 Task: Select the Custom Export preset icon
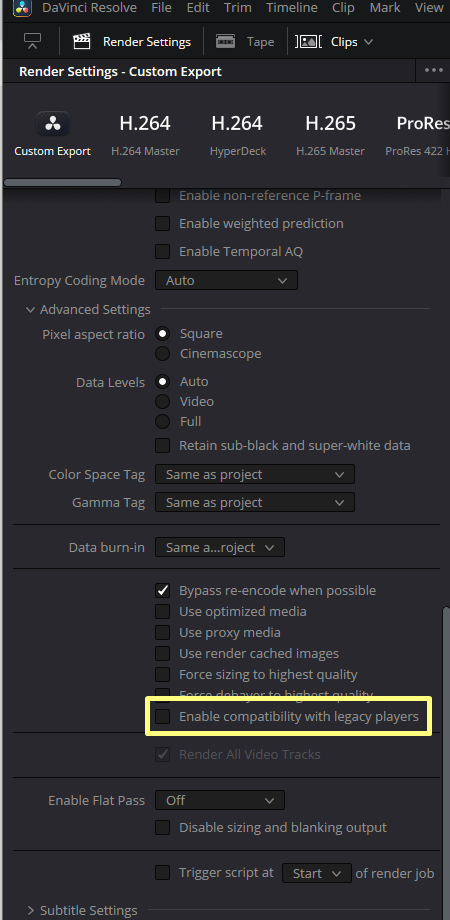coord(53,124)
